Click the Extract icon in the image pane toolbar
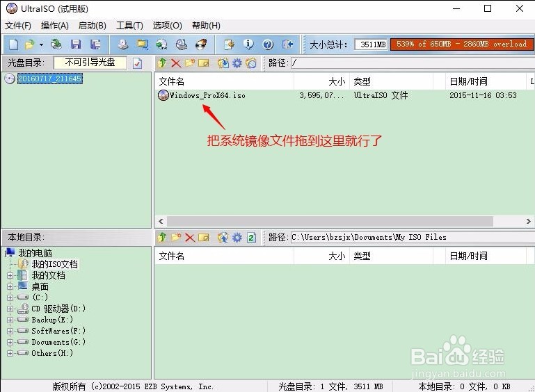Screen dimensions: 535x392 point(223,63)
